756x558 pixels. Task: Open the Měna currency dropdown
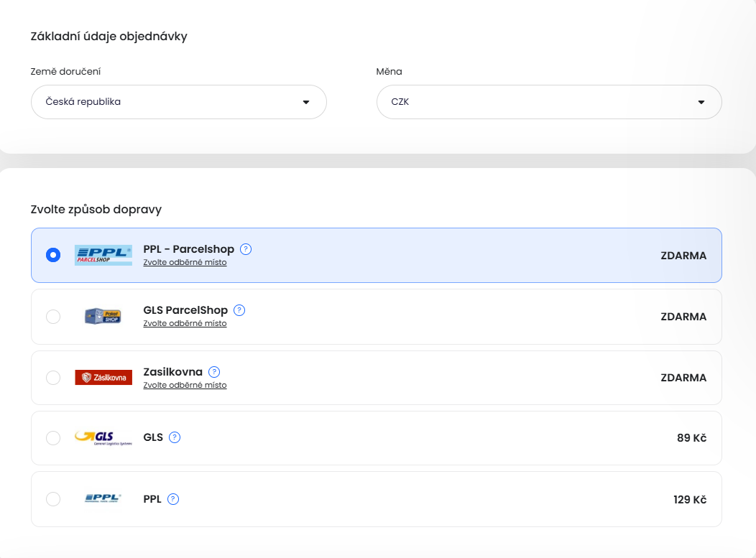pyautogui.click(x=549, y=102)
